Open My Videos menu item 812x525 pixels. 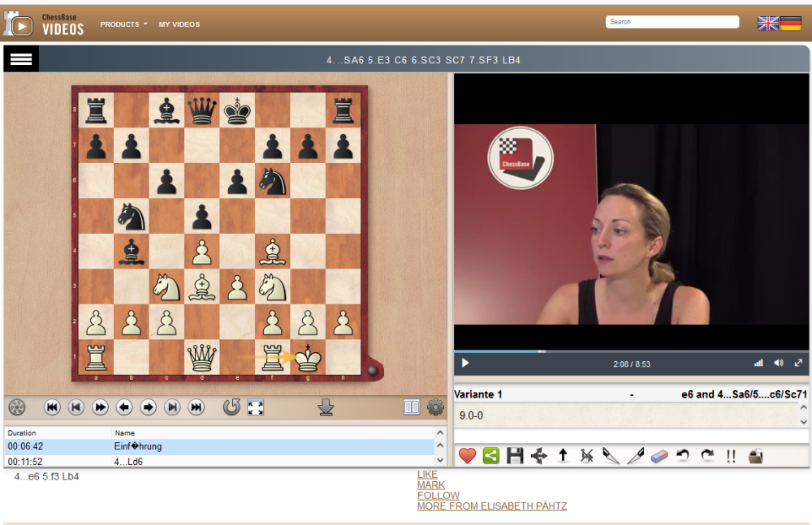(179, 24)
